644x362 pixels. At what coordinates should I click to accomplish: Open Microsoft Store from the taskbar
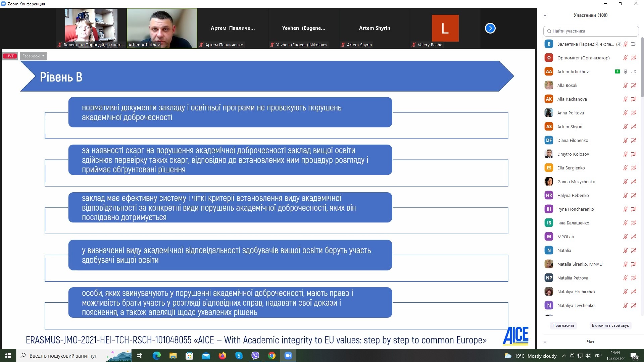tap(189, 356)
